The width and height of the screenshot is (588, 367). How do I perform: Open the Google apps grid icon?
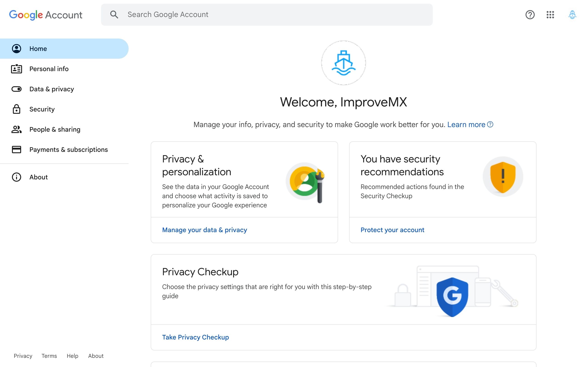(x=550, y=15)
